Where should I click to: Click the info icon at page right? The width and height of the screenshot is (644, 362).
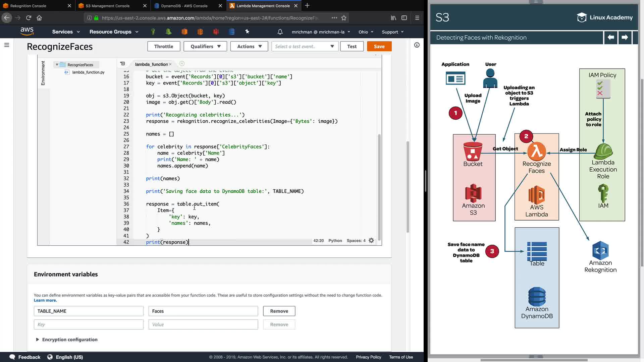click(417, 45)
